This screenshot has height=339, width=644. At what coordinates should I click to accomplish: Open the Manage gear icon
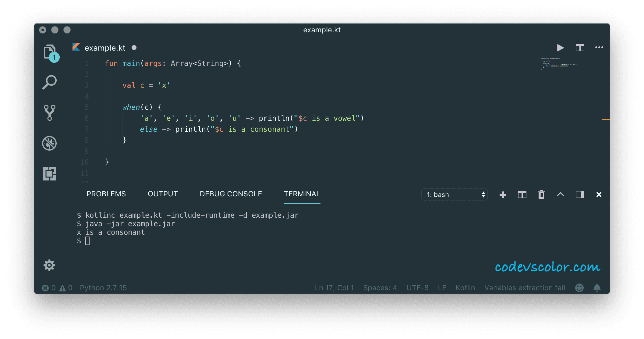coord(49,265)
